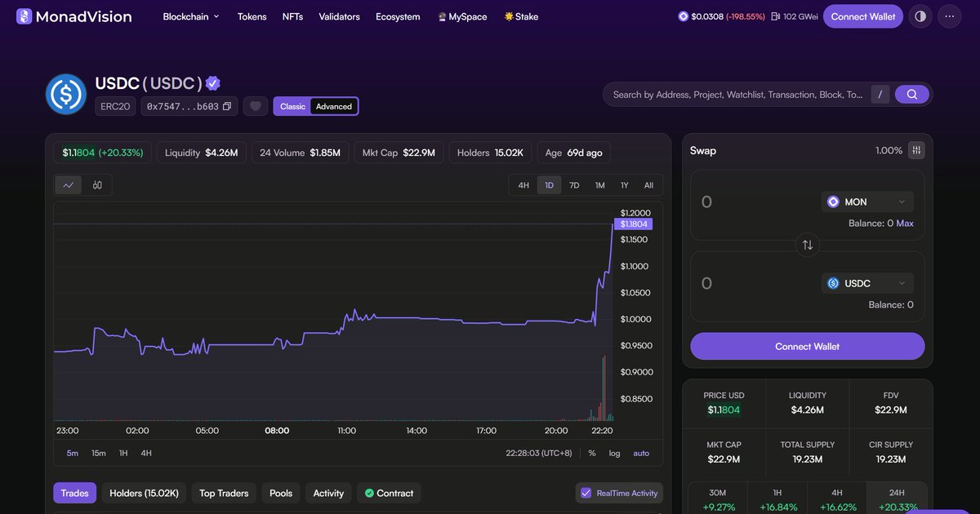The width and height of the screenshot is (980, 514).
Task: Click the USDC token logo
Action: 66,94
